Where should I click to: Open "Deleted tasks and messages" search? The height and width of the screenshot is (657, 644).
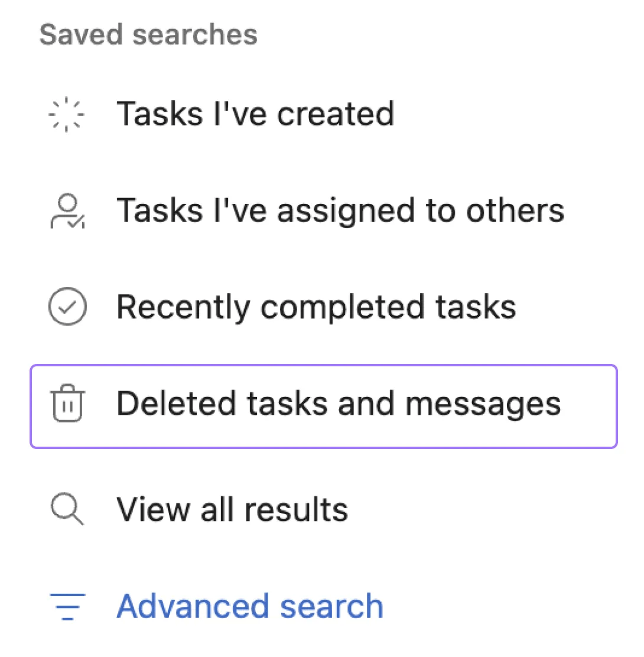338,405
